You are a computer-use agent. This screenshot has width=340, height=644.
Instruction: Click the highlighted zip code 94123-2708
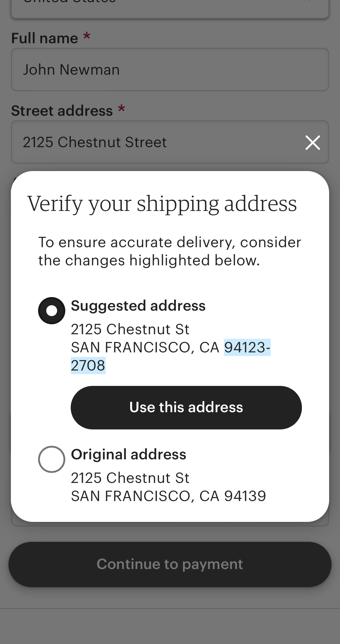[x=246, y=348]
